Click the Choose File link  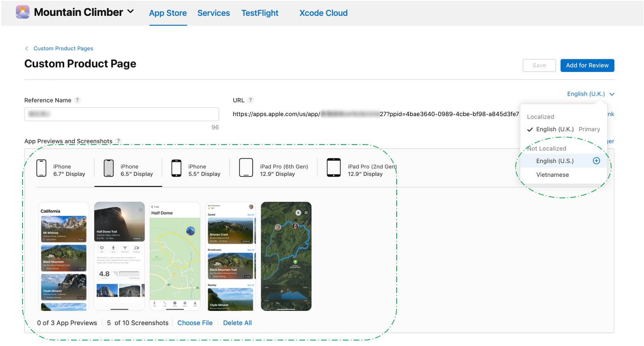195,323
